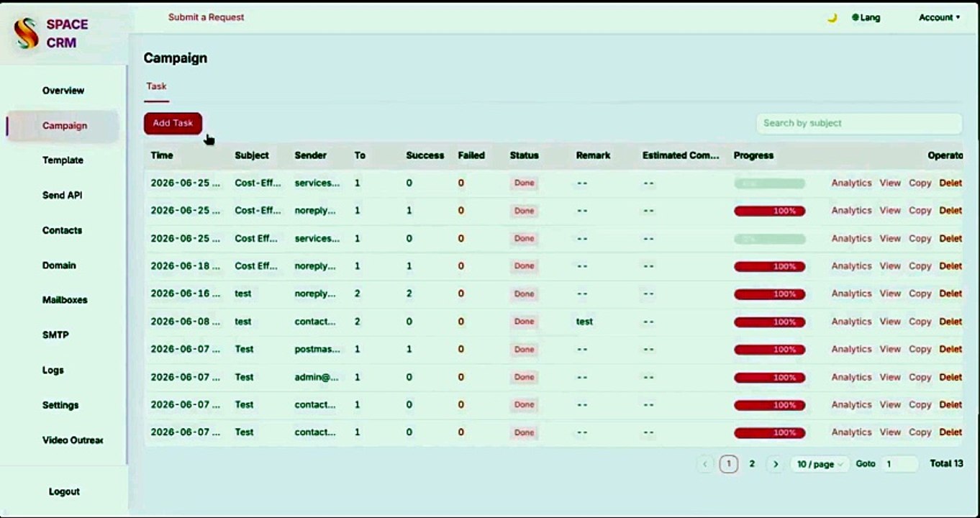Delete the postmas... sender task
This screenshot has height=518, width=980.
tap(950, 349)
